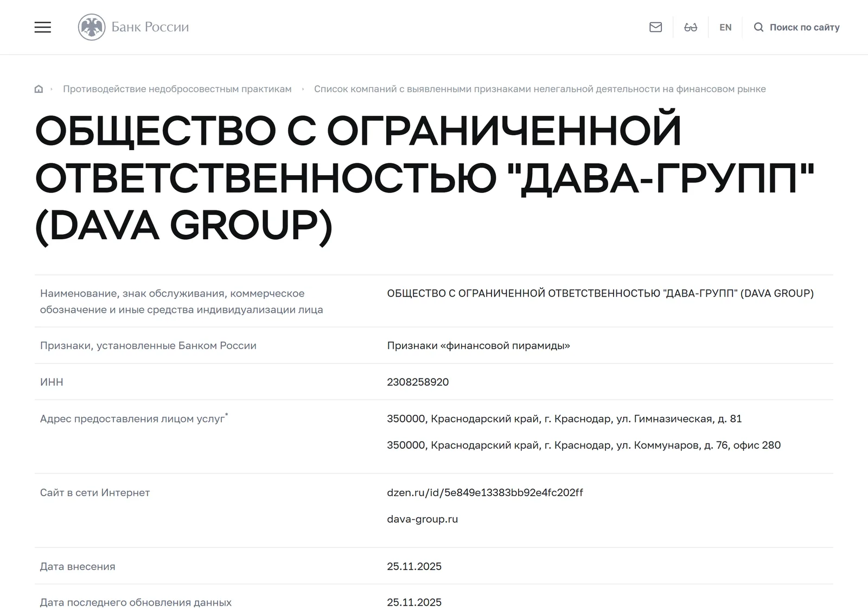This screenshot has width=868, height=610.
Task: Click the Дата последнего обновления данных value
Action: pyautogui.click(x=414, y=602)
